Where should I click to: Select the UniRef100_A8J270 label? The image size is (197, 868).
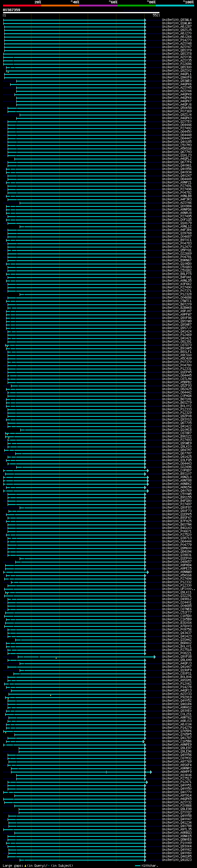pyautogui.click(x=177, y=33)
